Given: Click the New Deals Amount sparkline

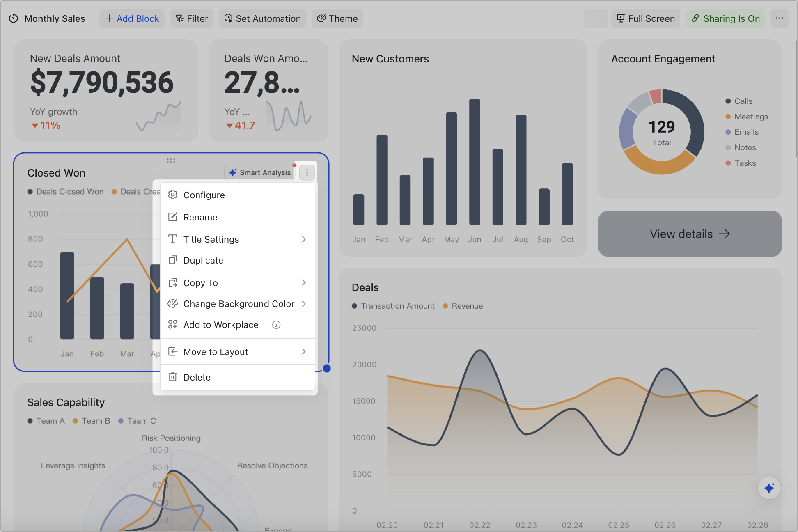Looking at the screenshot, I should click(158, 117).
